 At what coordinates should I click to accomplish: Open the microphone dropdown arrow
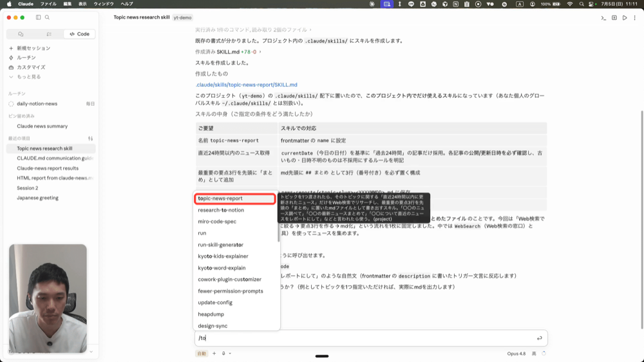click(230, 354)
